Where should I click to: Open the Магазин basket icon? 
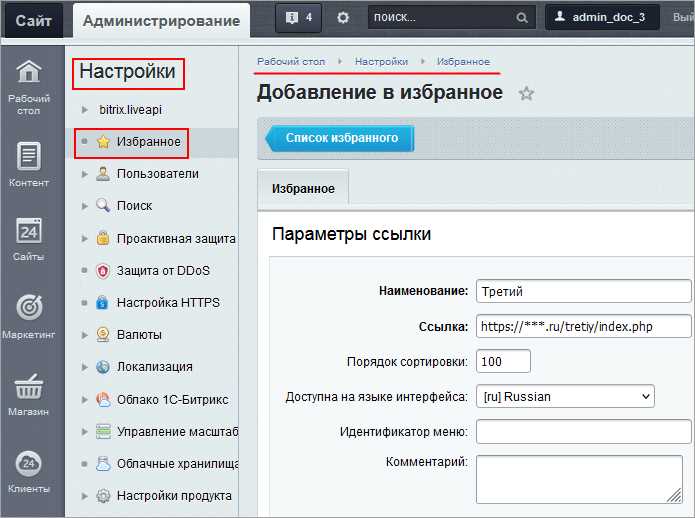pyautogui.click(x=29, y=386)
